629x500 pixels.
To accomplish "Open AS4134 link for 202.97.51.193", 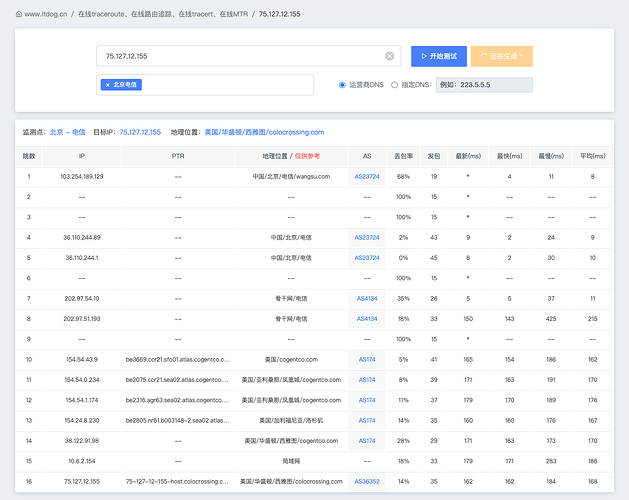I will [x=367, y=319].
